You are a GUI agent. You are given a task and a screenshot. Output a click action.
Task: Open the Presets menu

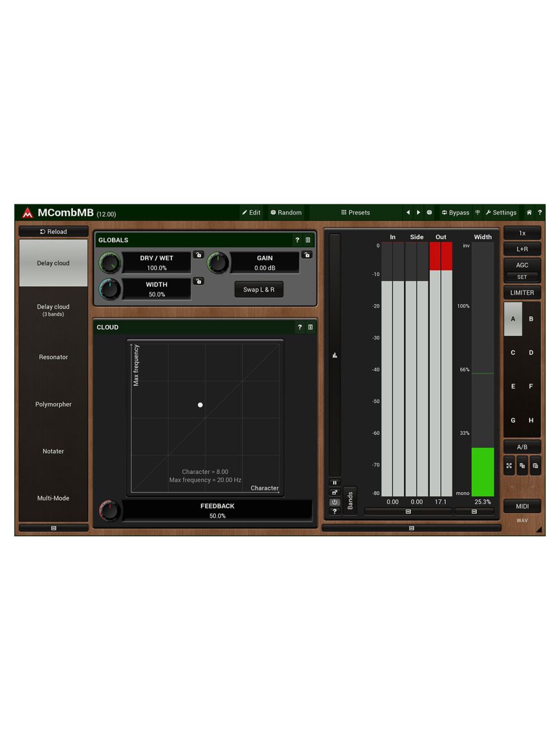[356, 213]
